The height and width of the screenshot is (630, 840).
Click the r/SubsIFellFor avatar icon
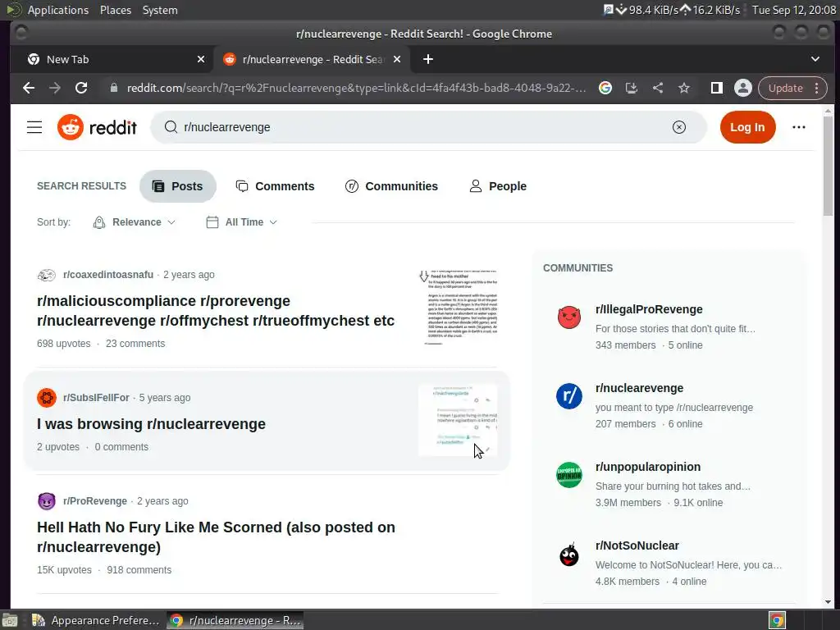pos(47,398)
